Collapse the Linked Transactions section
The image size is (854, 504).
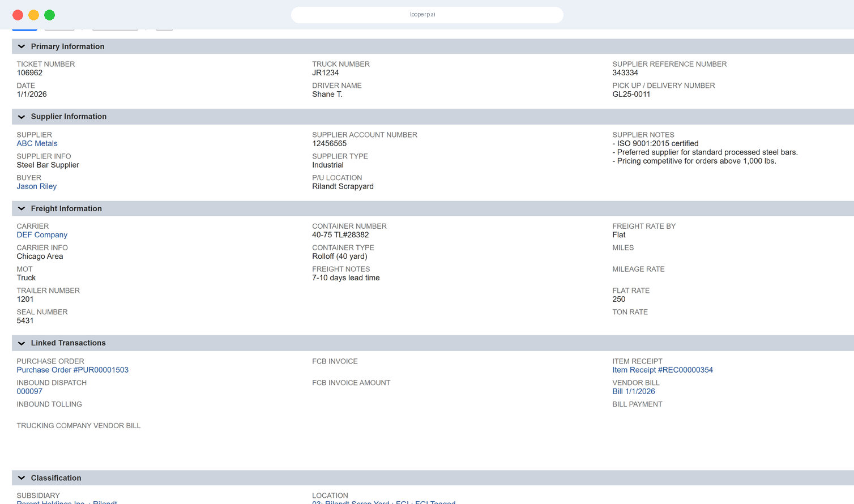(x=22, y=343)
